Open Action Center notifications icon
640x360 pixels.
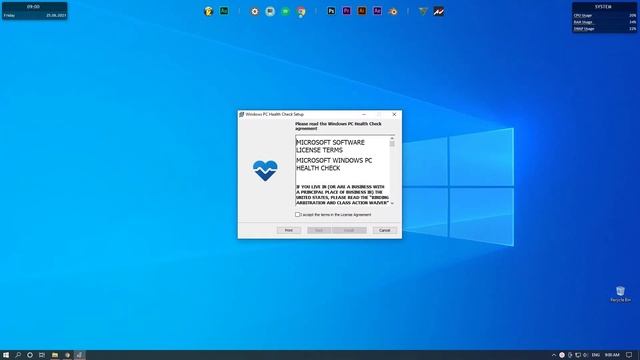click(629, 355)
